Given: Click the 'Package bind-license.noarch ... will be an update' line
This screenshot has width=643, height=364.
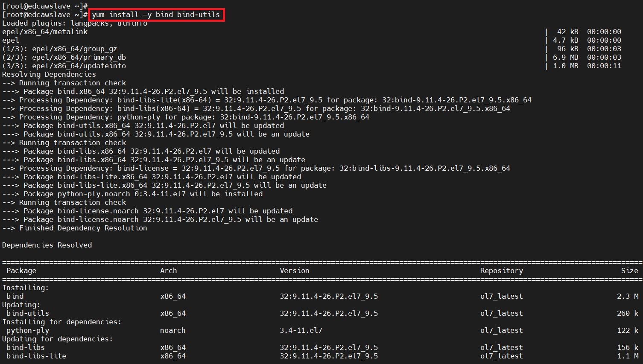Looking at the screenshot, I should point(160,219).
